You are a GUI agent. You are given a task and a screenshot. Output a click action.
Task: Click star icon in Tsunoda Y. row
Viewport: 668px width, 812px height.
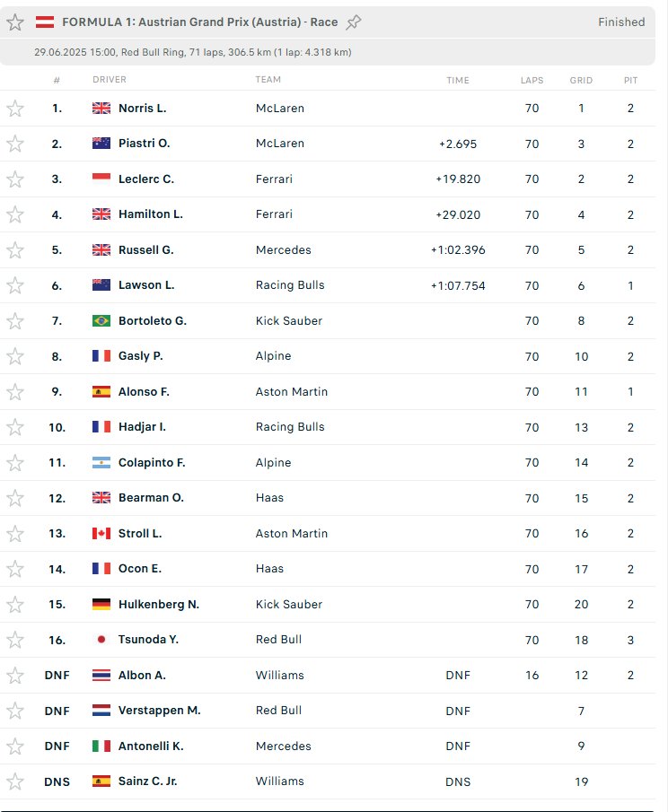point(15,640)
